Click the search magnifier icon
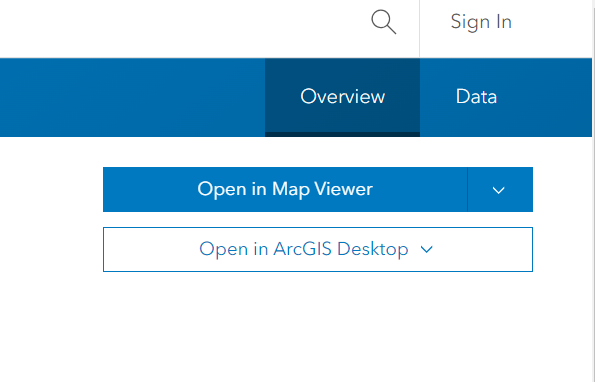This screenshot has height=382, width=595. (x=384, y=22)
